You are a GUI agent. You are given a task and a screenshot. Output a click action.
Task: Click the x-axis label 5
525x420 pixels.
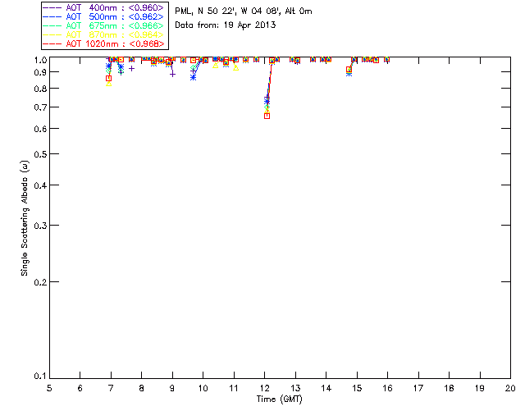coord(49,389)
